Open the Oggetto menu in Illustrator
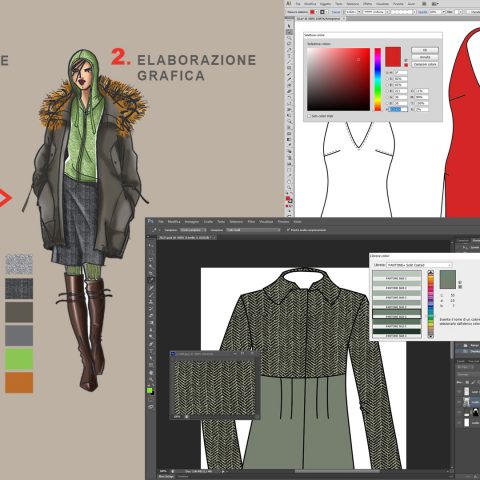The height and width of the screenshot is (480, 480). (325, 4)
